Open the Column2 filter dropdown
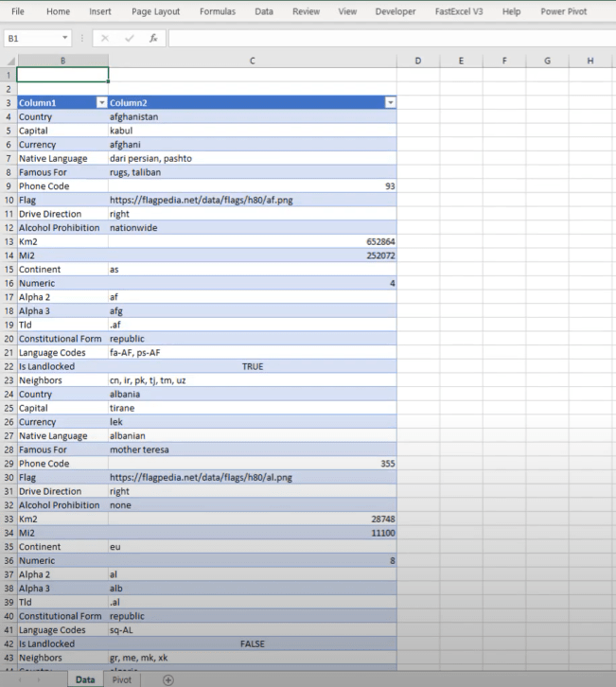 [390, 102]
